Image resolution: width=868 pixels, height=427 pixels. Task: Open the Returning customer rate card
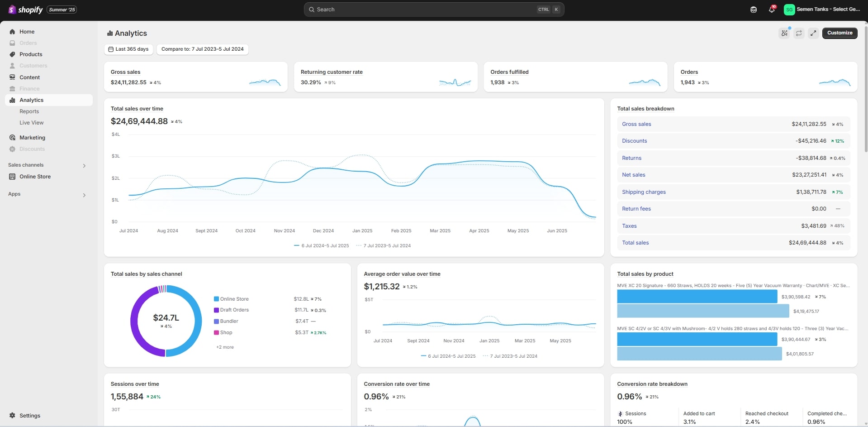[386, 77]
